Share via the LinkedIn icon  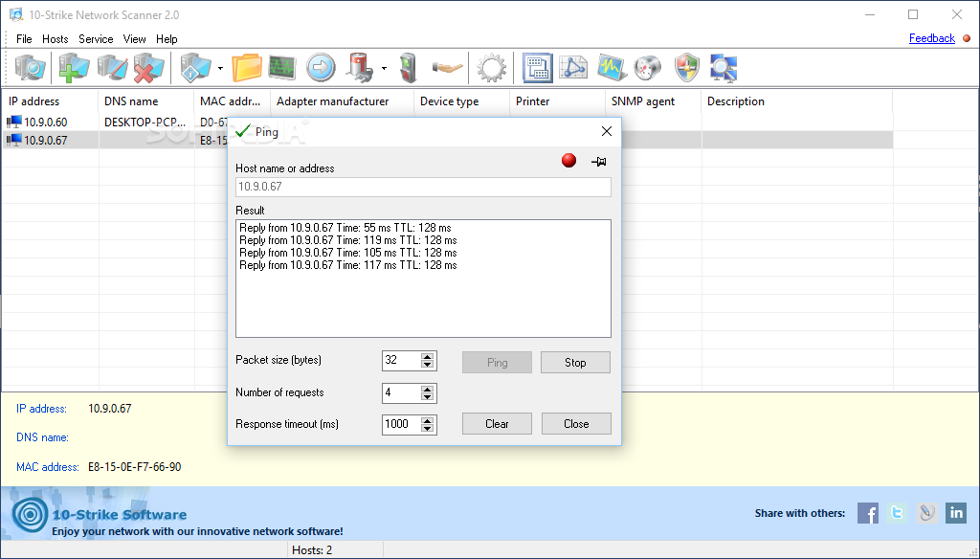tap(956, 513)
